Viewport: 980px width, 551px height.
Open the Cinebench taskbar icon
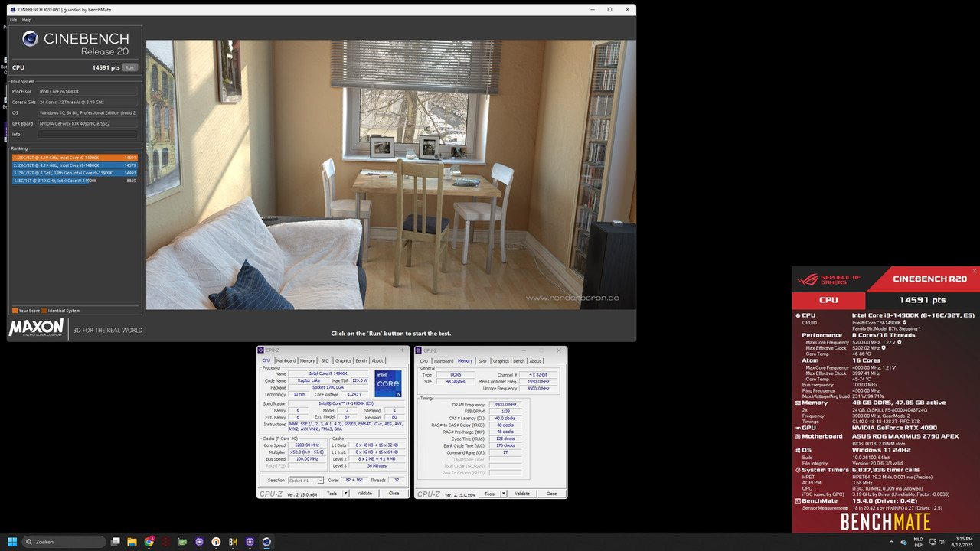pyautogui.click(x=266, y=542)
